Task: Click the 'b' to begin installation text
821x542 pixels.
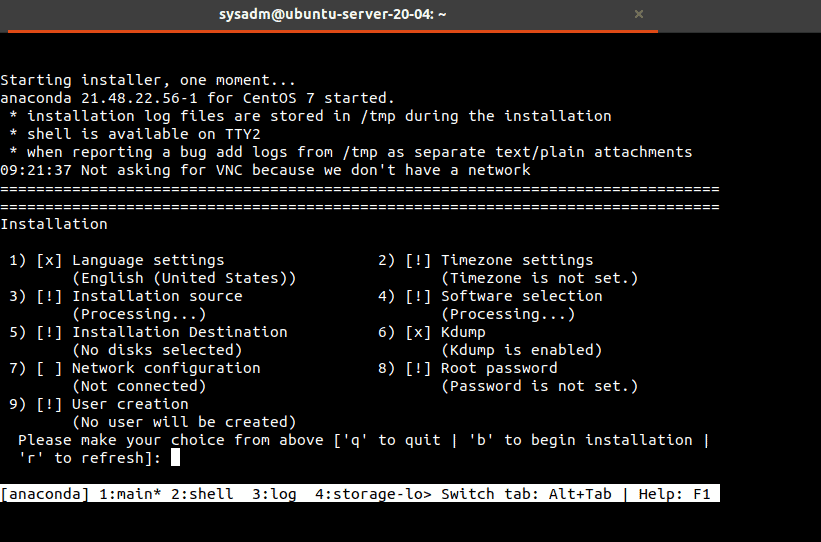Action: click(581, 440)
